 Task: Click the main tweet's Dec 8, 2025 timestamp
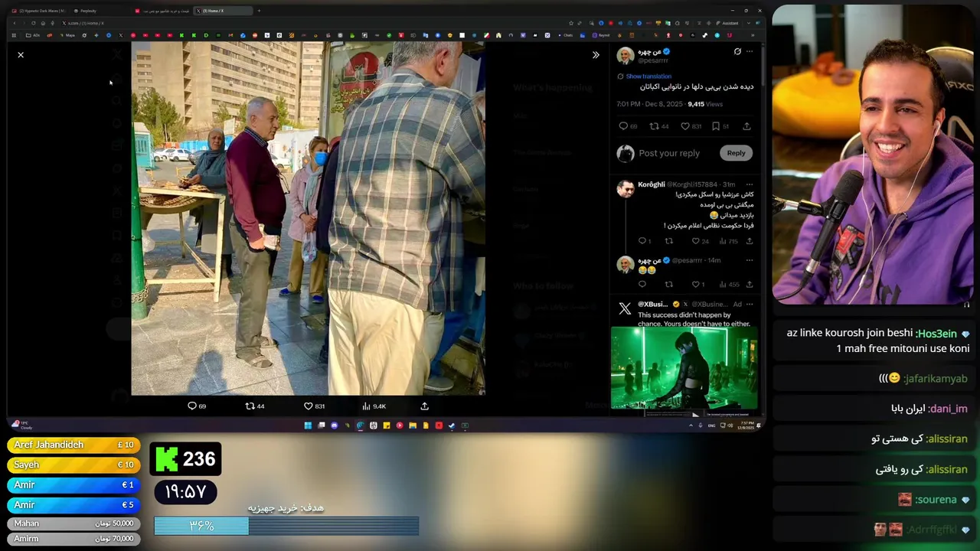click(x=650, y=104)
